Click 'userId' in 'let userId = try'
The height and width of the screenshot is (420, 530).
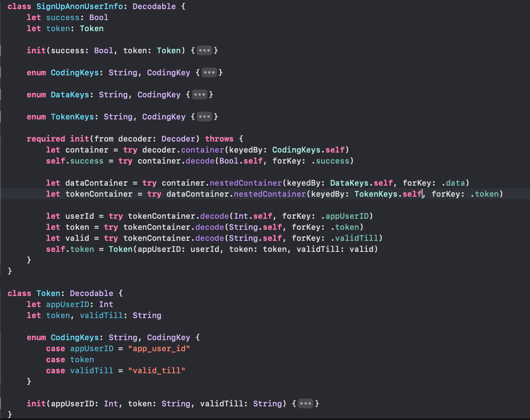coord(80,216)
